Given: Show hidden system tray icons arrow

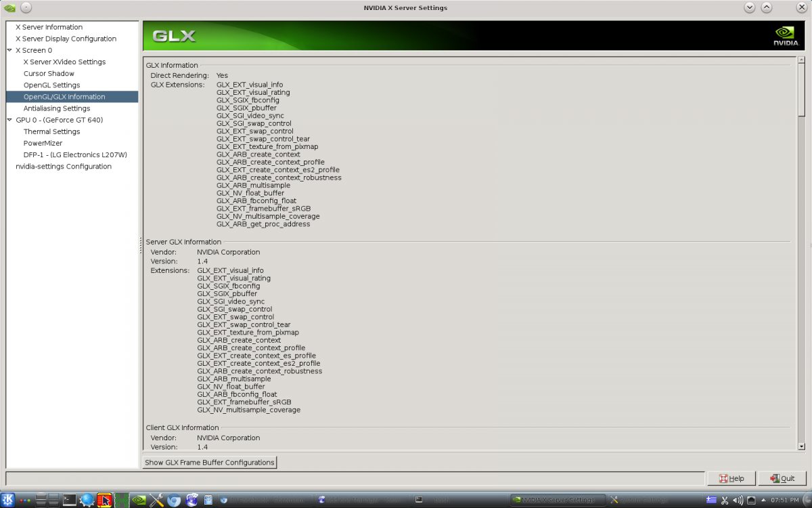Looking at the screenshot, I should click(763, 500).
